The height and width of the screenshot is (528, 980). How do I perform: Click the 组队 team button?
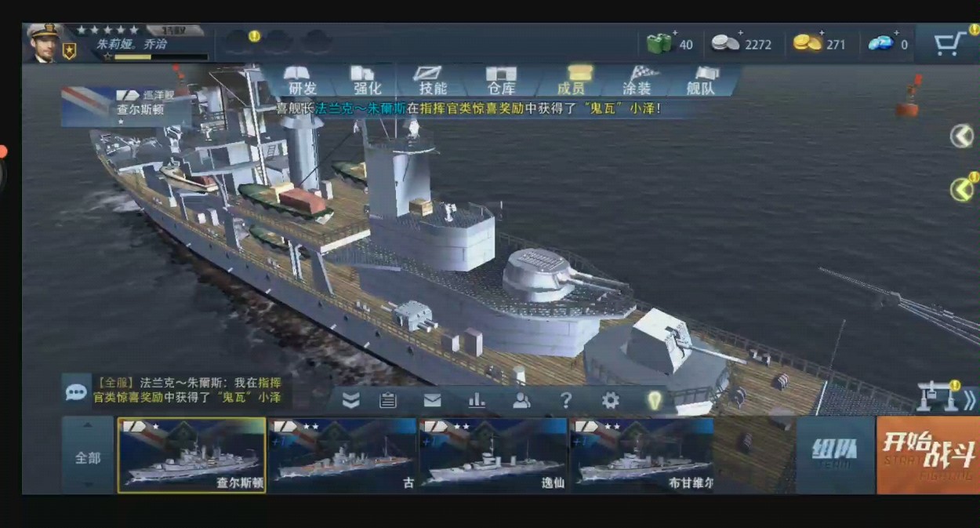click(835, 455)
